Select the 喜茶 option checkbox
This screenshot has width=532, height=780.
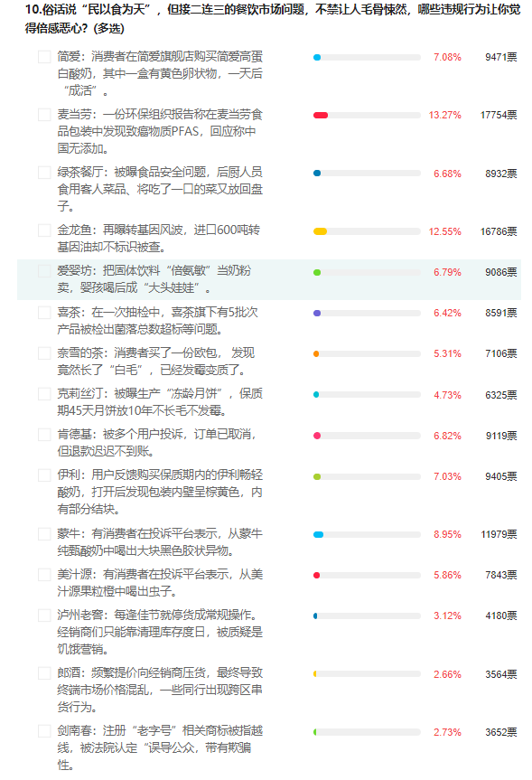[x=44, y=313]
